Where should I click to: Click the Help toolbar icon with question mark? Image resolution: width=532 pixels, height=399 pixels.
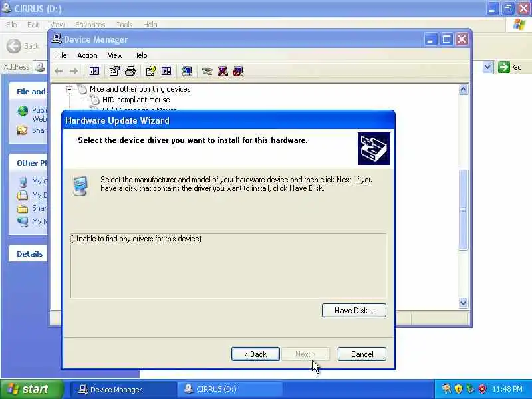(x=151, y=71)
